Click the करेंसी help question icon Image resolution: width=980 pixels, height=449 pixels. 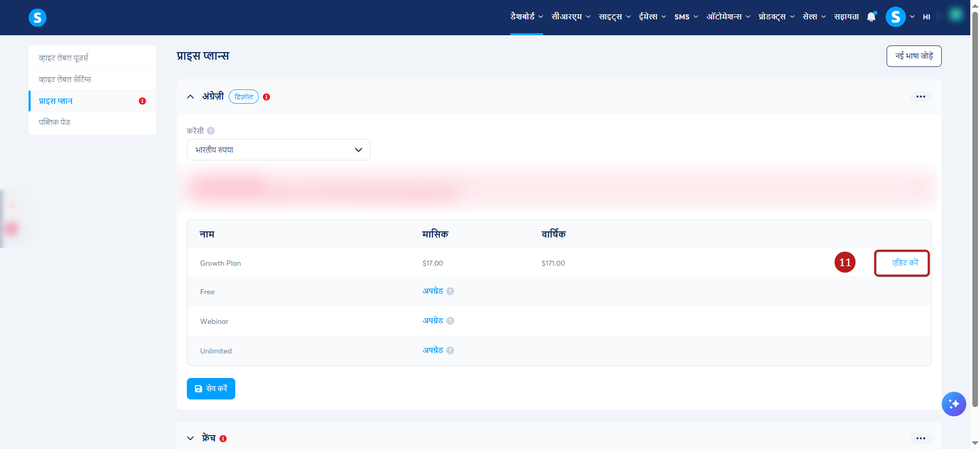coord(211,131)
